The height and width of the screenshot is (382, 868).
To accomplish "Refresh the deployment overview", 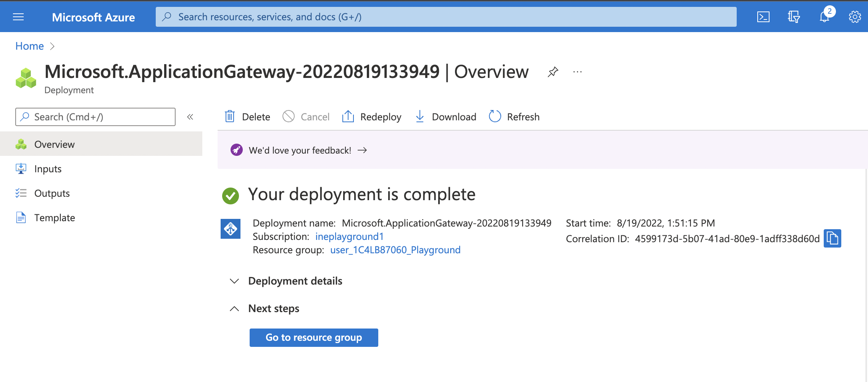I will pyautogui.click(x=514, y=117).
